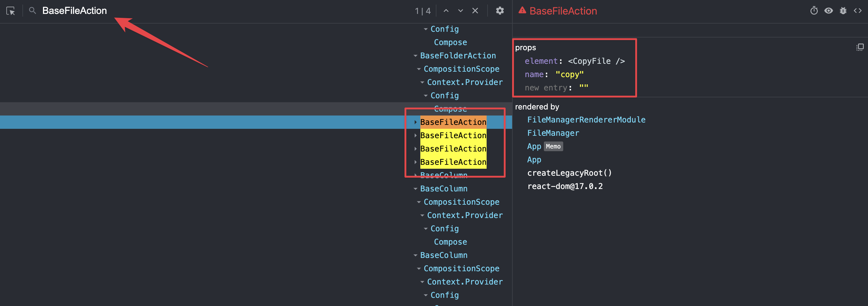Click the Memo badge next to App
The image size is (868, 306).
tap(554, 146)
